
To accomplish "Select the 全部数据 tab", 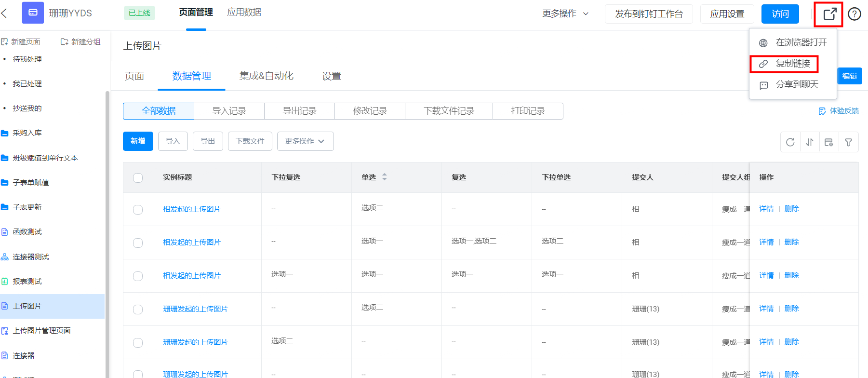I will click(x=159, y=111).
